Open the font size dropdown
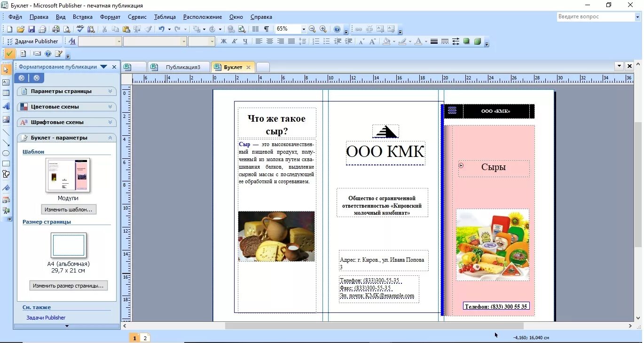This screenshot has width=644, height=343. [x=212, y=41]
